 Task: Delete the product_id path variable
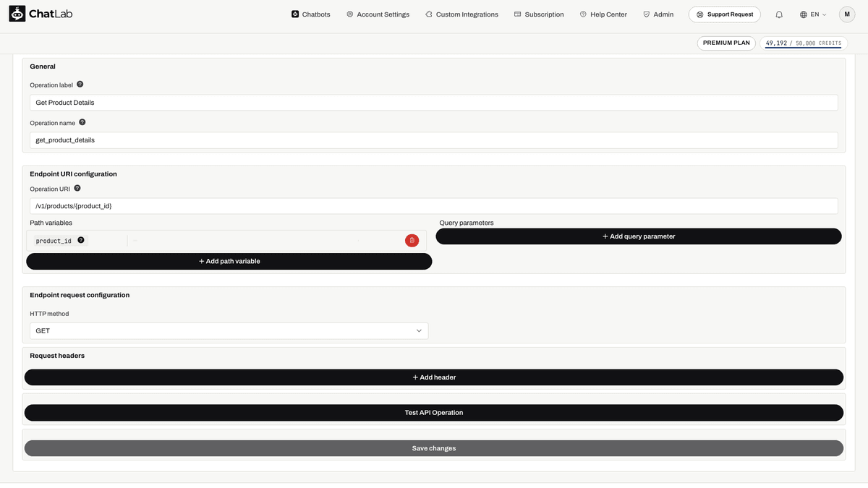click(412, 240)
